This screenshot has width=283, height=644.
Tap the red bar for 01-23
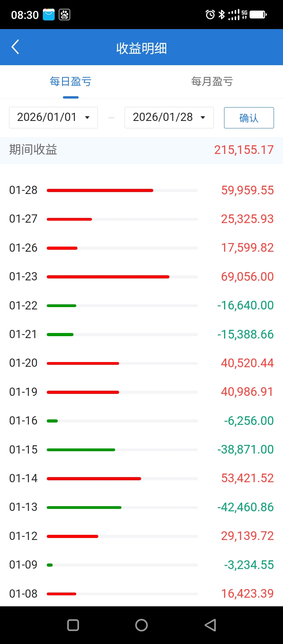pyautogui.click(x=108, y=277)
